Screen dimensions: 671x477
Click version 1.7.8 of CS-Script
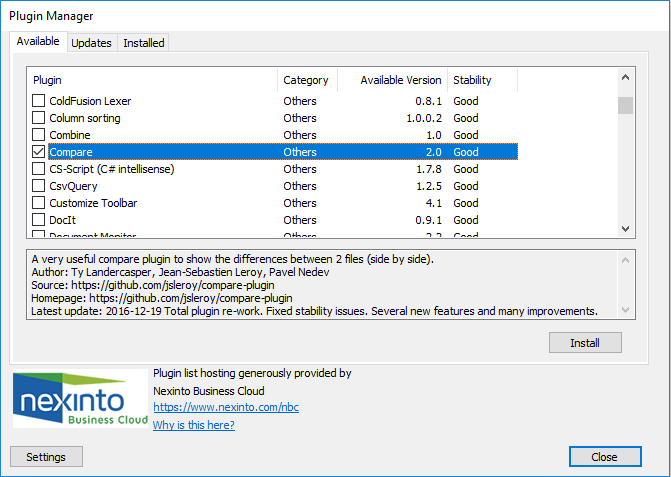(429, 169)
